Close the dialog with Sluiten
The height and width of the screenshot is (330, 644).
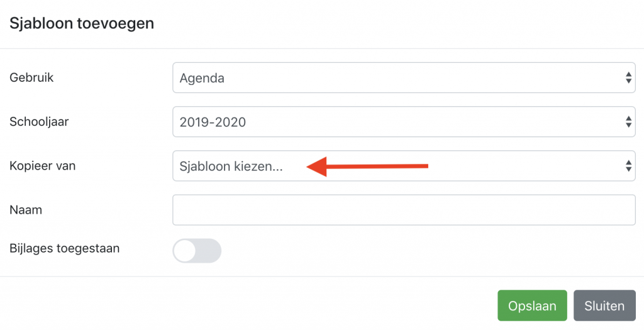click(x=604, y=305)
